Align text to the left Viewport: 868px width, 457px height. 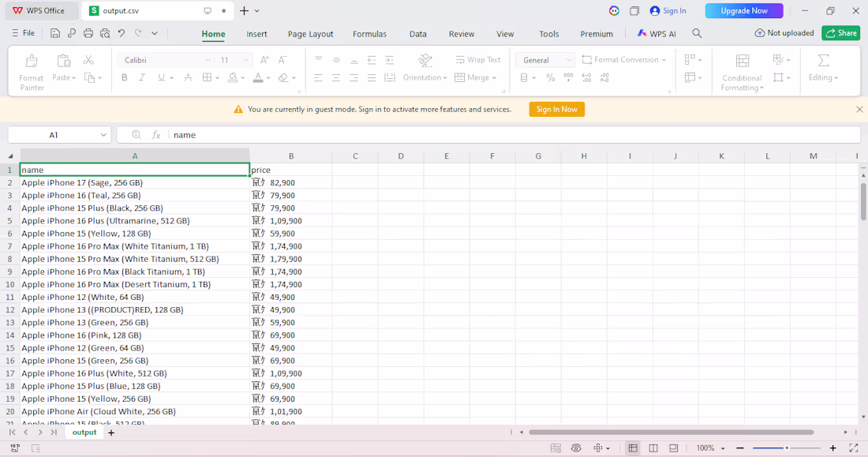pyautogui.click(x=318, y=77)
